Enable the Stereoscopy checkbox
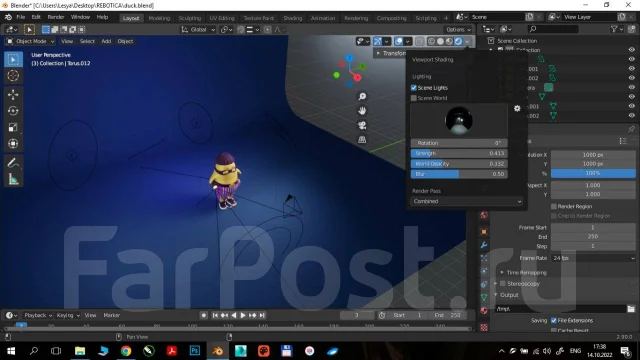 tap(503, 283)
